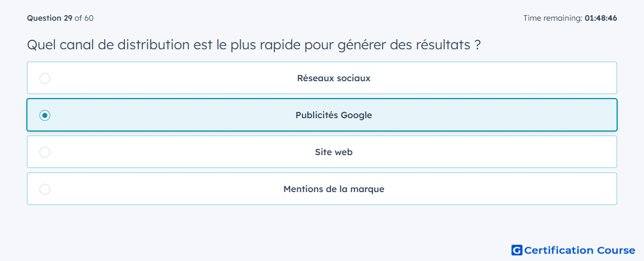Click the Réseaux sociaux answer label text
Viewport: 644px width, 261px height.
334,78
